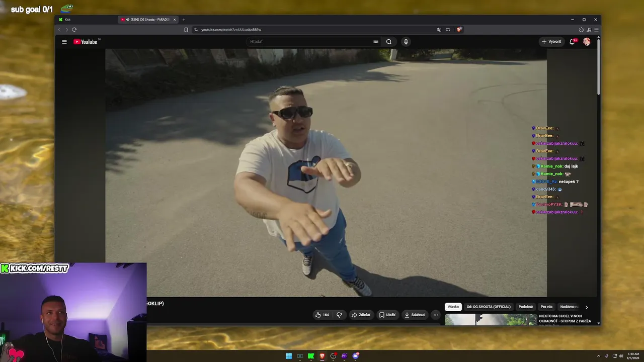644x362 pixels.
Task: Open the browser extensions puzzle icon
Action: tap(582, 30)
